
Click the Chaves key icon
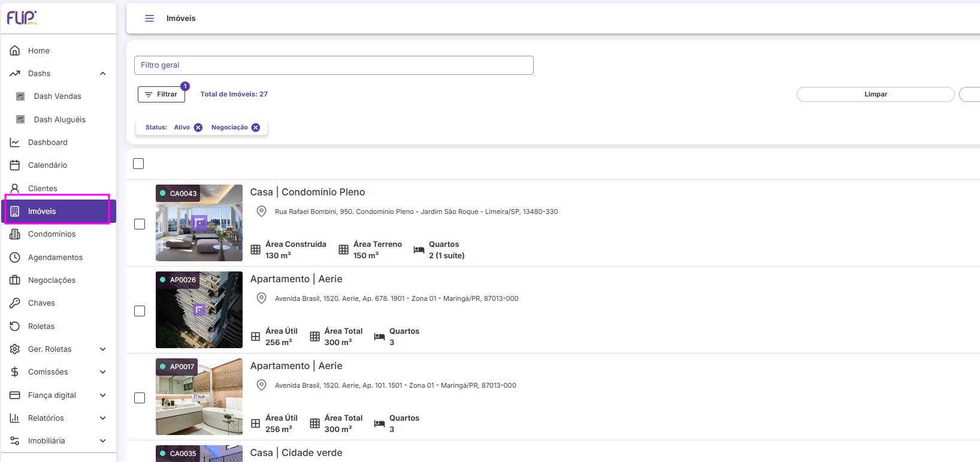pyautogui.click(x=15, y=303)
